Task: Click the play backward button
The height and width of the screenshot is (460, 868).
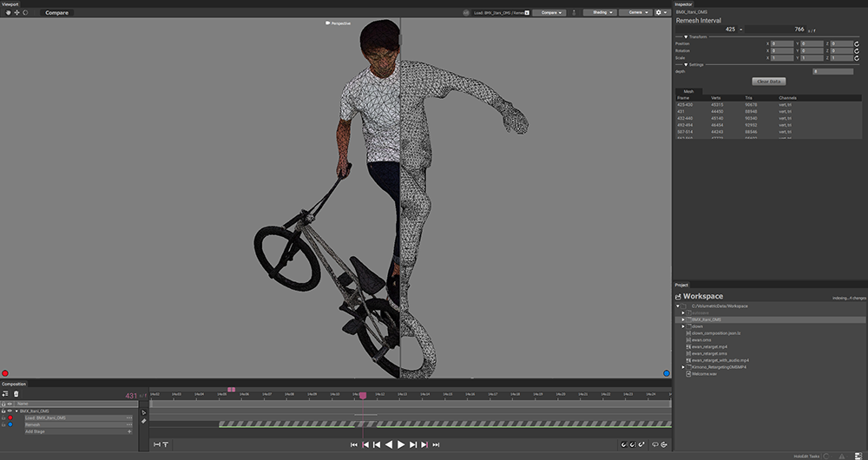Action: [389, 444]
